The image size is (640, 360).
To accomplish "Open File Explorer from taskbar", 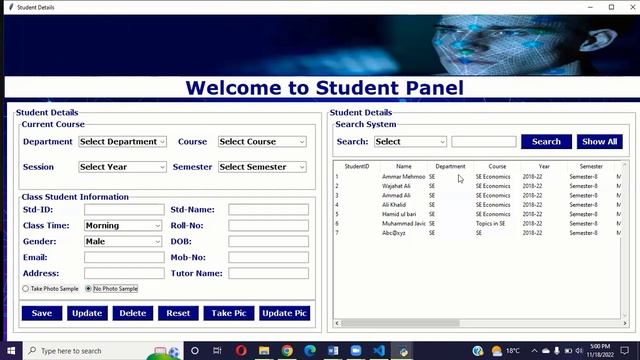I will pos(264,351).
